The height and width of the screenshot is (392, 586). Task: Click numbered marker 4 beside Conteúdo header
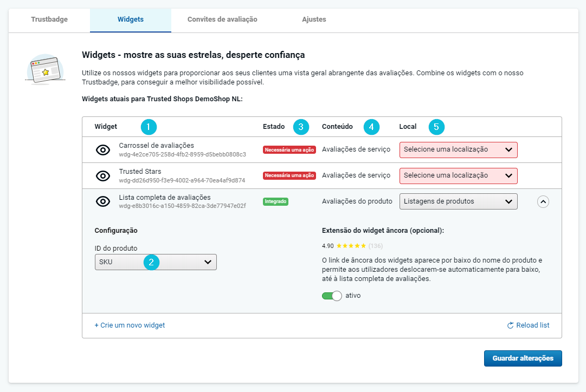coord(371,127)
